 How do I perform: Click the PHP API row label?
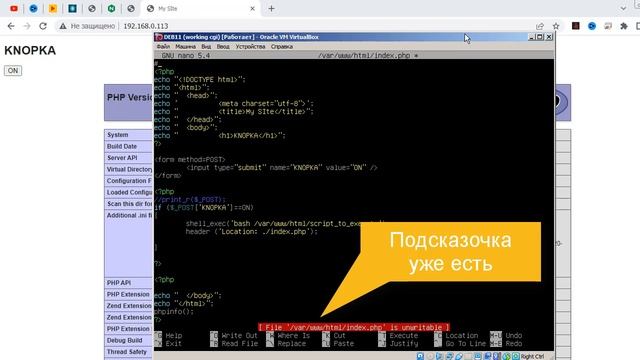click(x=119, y=283)
